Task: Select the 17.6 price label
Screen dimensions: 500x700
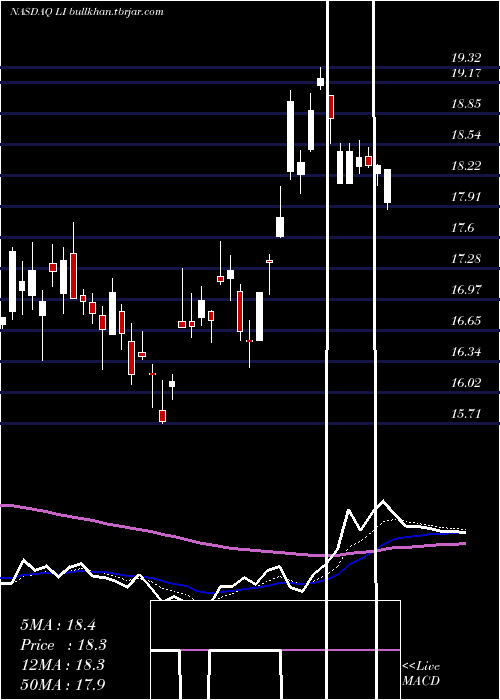Action: (462, 228)
